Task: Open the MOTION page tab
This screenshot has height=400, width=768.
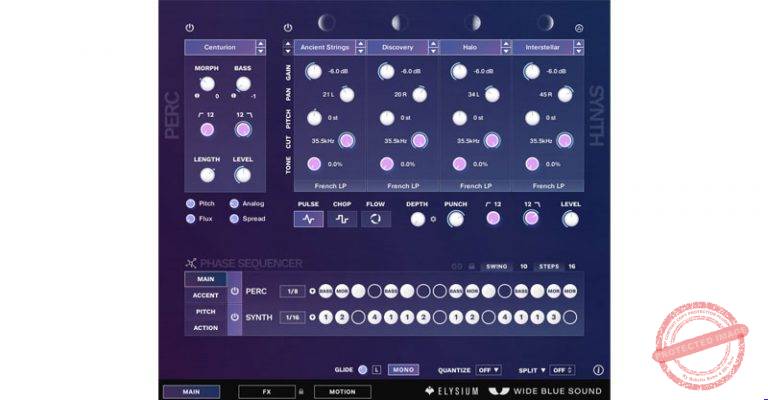Action: pos(342,392)
